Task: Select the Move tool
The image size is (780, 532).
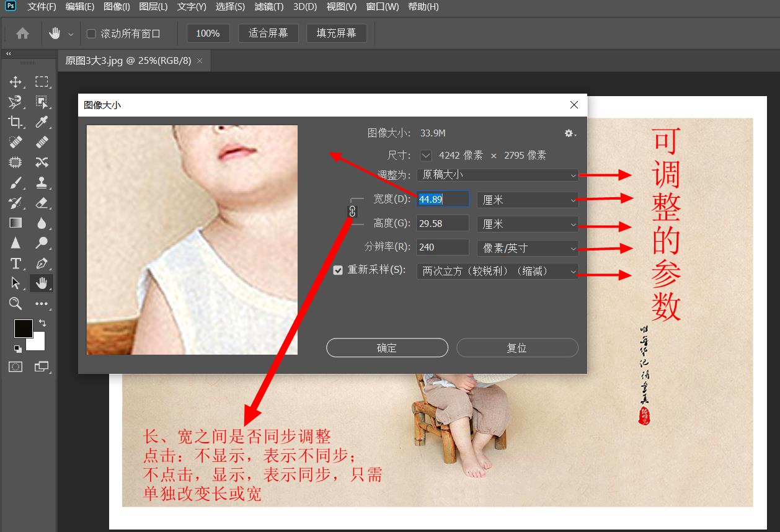Action: click(16, 81)
